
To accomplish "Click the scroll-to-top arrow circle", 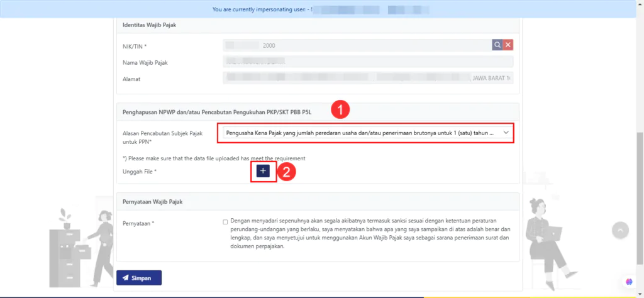I will [x=620, y=230].
